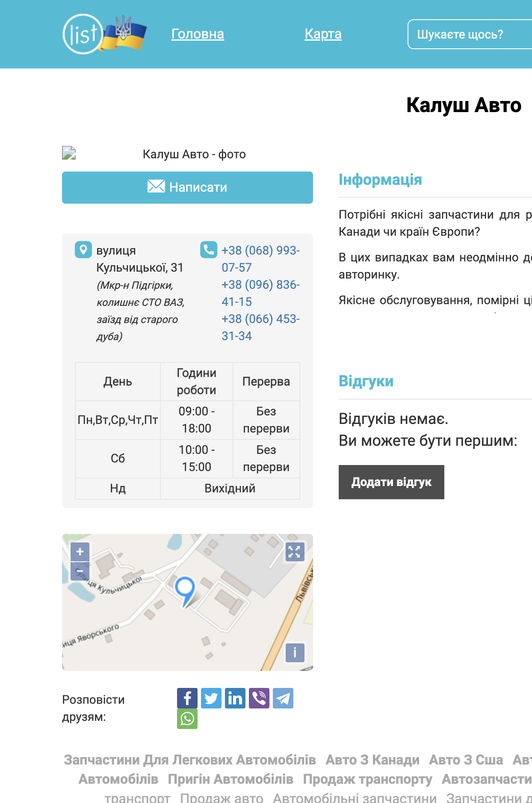This screenshot has height=803, width=532.
Task: Click the Додати відгук button
Action: tap(391, 482)
